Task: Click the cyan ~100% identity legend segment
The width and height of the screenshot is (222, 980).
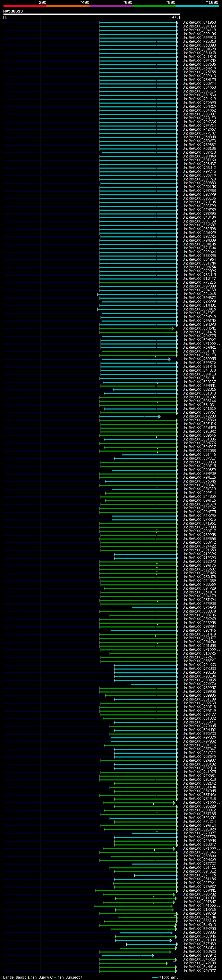Action: [x=197, y=6]
